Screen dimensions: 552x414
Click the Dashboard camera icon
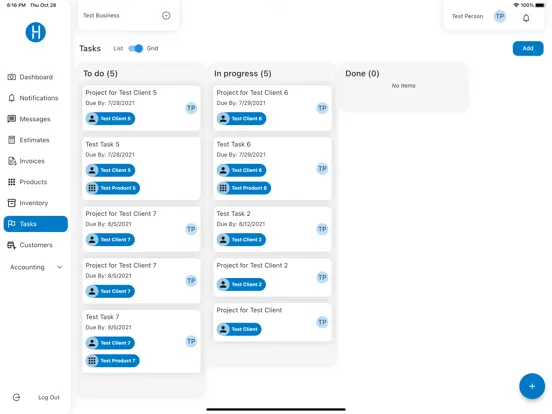(12, 77)
